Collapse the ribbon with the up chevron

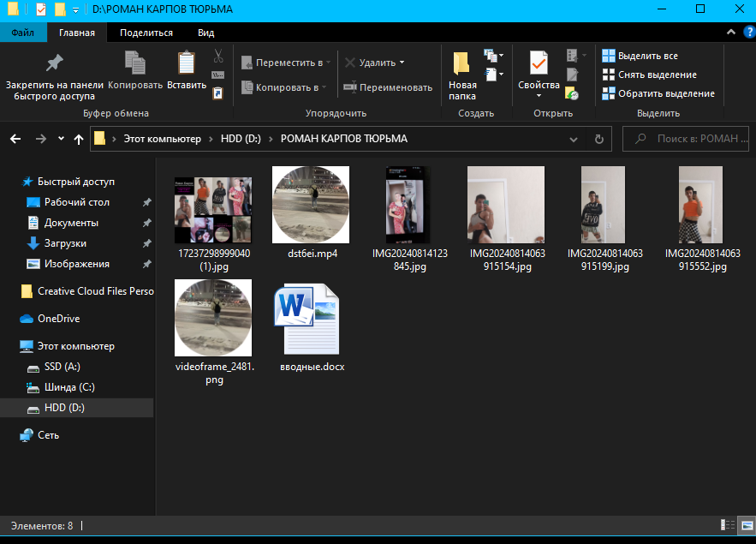[731, 33]
